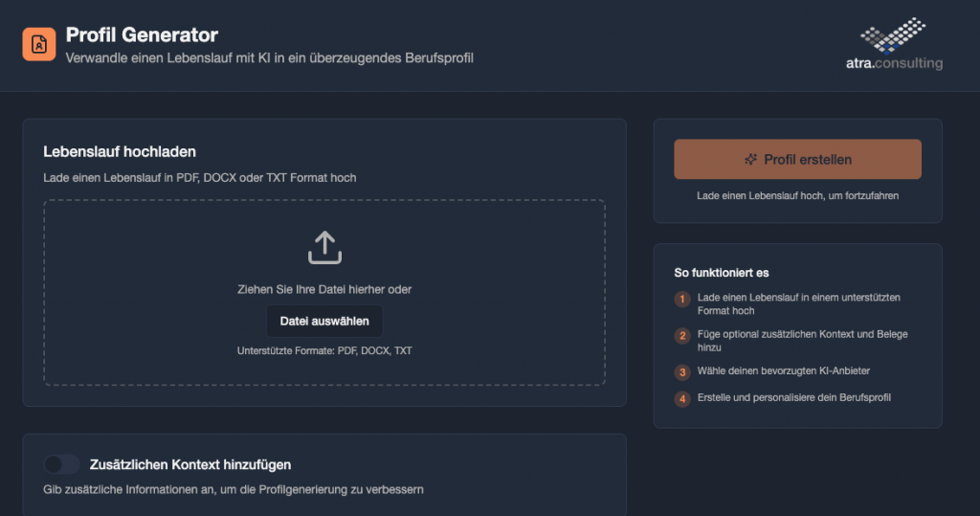This screenshot has height=516, width=980.
Task: Click the step 3 number badge
Action: point(682,371)
